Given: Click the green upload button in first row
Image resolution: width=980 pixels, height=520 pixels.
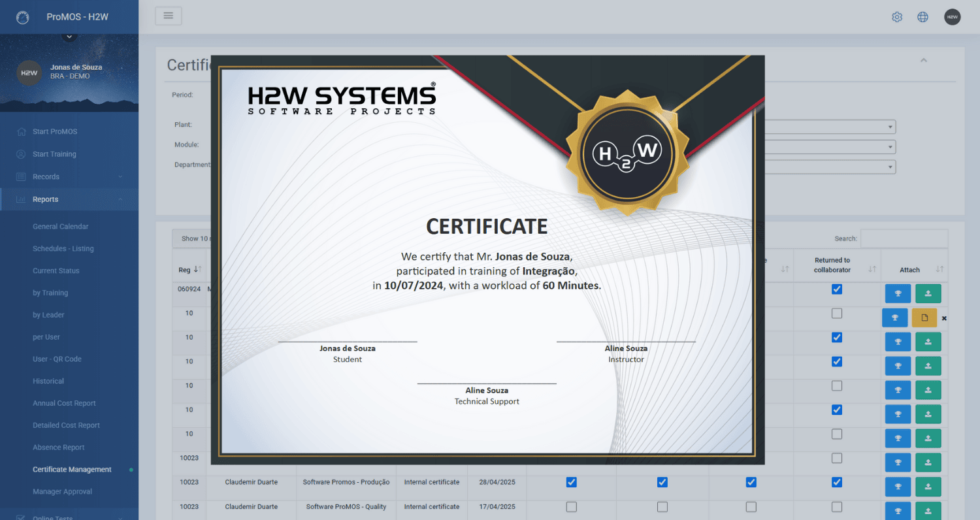Looking at the screenshot, I should coord(928,293).
